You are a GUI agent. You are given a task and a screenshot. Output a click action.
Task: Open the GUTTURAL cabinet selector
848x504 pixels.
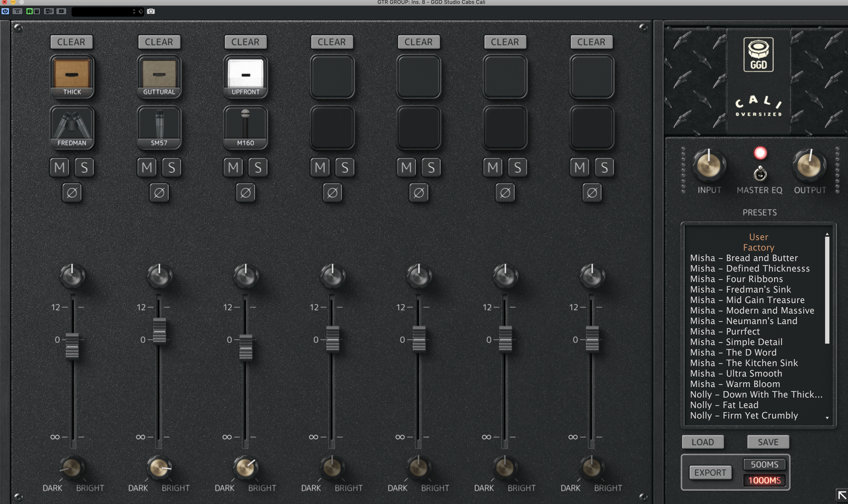159,77
